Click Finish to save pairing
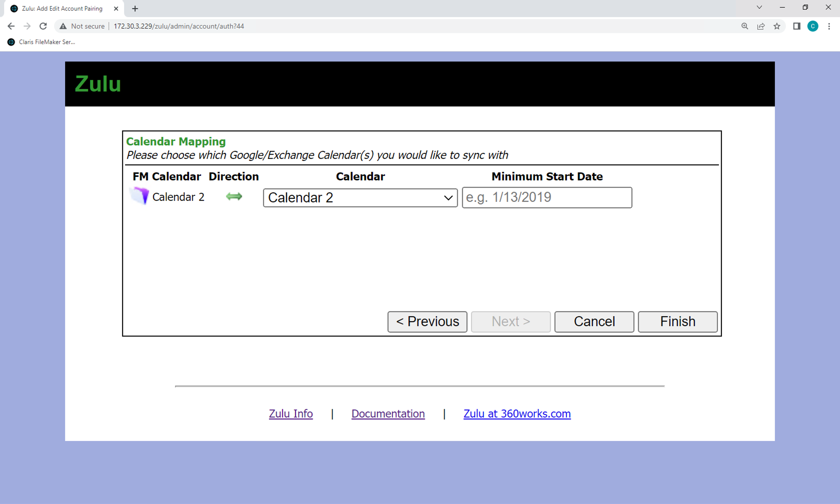Screen dimensions: 840x504 678,321
